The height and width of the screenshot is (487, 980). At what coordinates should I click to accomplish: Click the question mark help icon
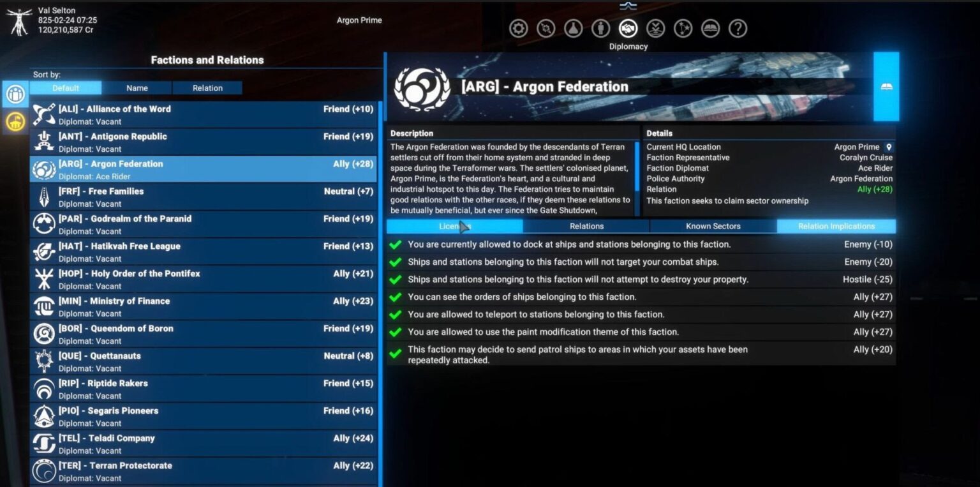tap(738, 28)
